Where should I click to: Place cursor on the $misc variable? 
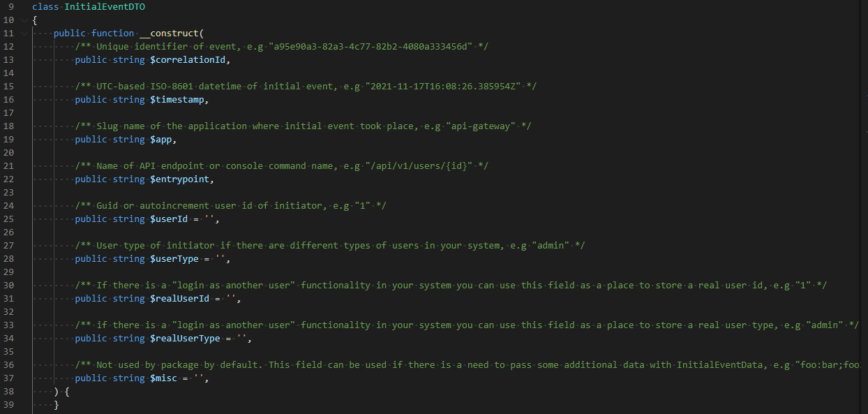click(165, 378)
